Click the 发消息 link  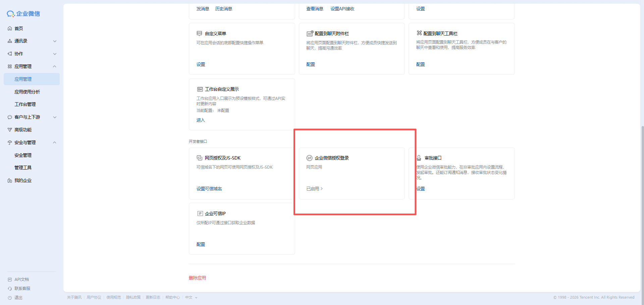click(x=203, y=9)
